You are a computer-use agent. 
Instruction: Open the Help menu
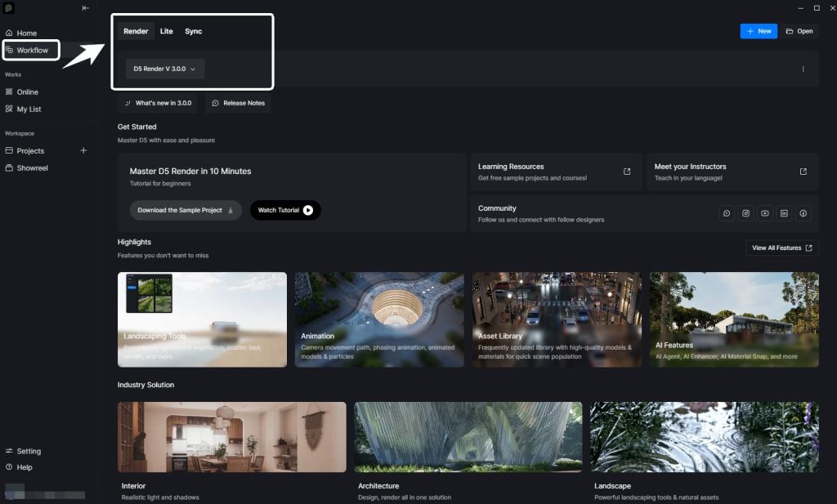24,467
